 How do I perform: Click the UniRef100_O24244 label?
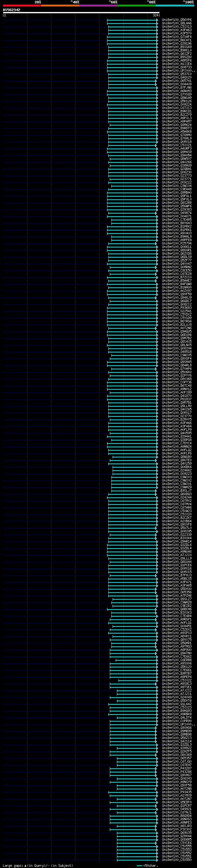(177, 497)
